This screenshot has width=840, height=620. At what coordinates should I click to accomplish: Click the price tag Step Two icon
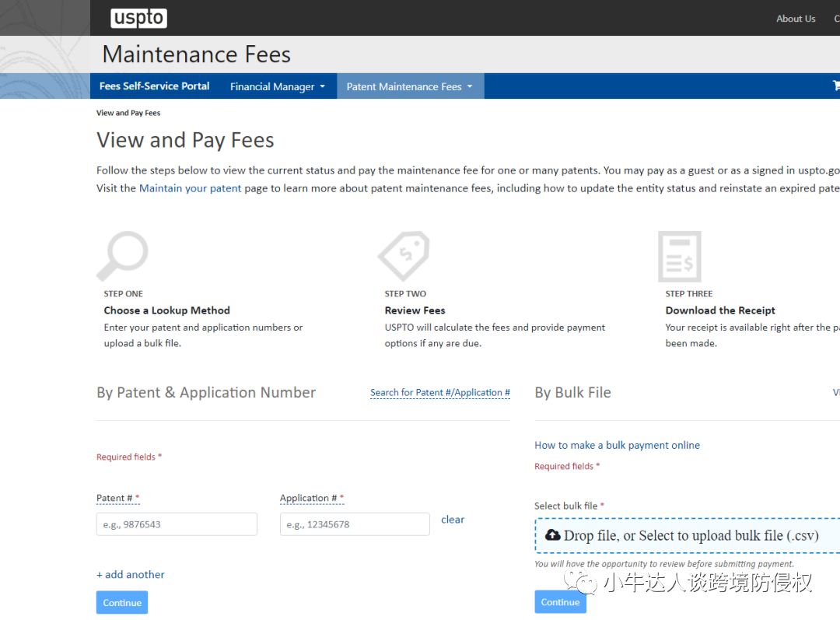click(403, 256)
